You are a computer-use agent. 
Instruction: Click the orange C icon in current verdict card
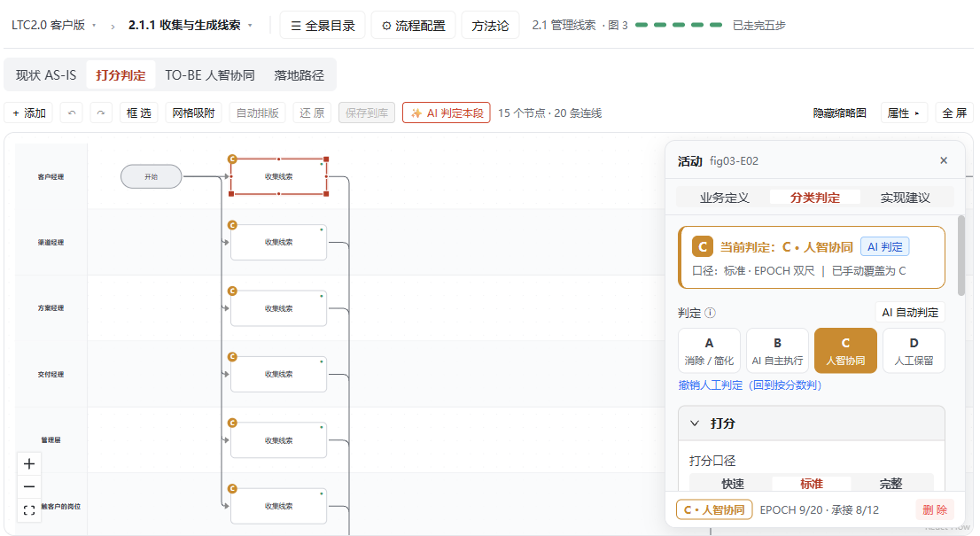click(703, 246)
